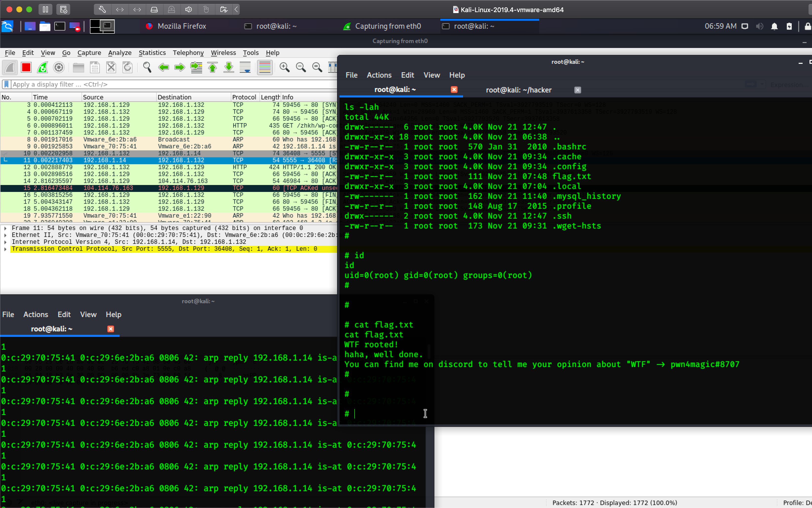Switch to root@kali: ~/hacker tab

tap(518, 90)
